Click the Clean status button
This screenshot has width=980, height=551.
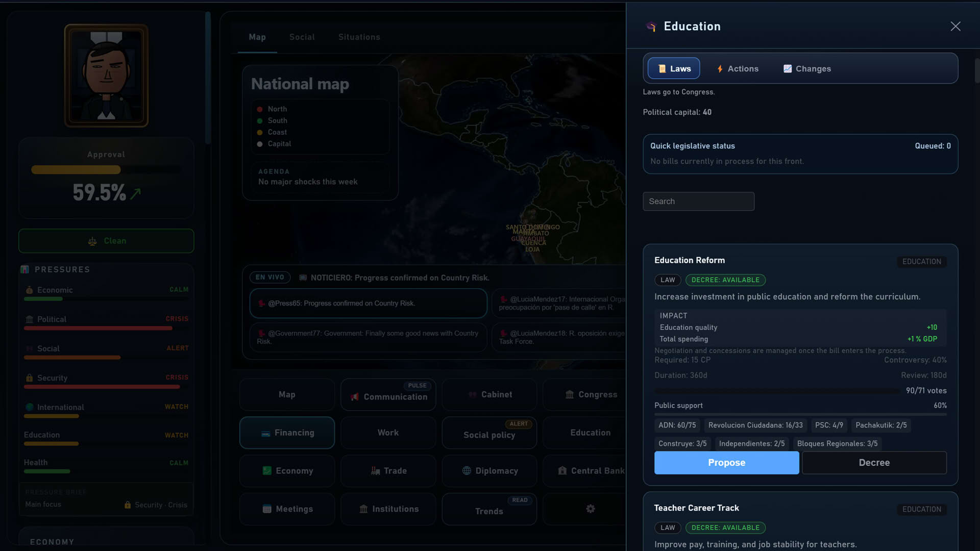106,241
